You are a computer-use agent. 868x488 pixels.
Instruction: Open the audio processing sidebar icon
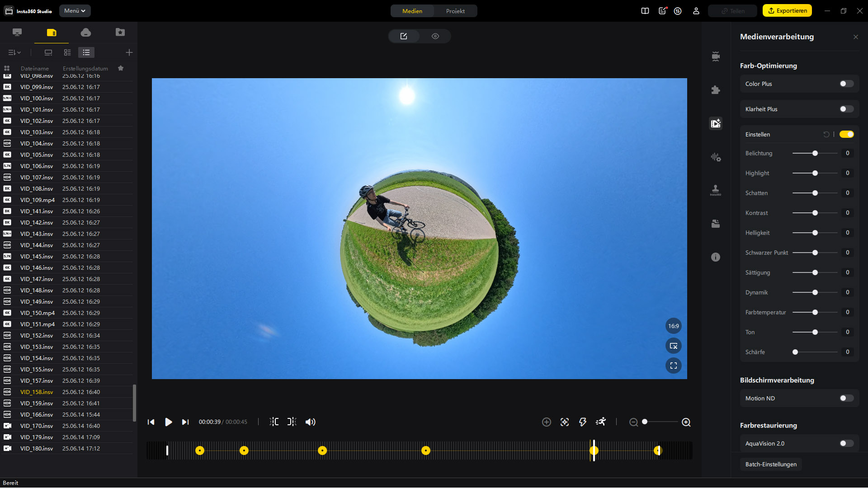[715, 157]
